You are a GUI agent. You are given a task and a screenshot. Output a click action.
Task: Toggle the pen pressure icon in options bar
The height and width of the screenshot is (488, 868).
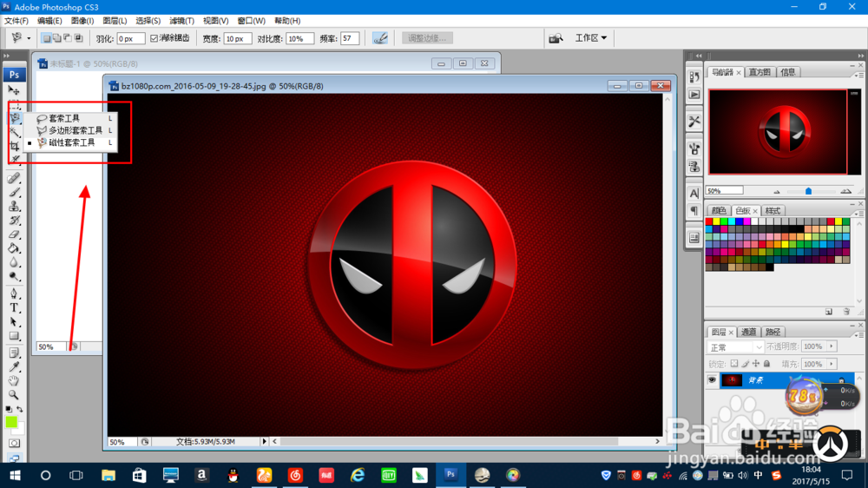pyautogui.click(x=380, y=38)
